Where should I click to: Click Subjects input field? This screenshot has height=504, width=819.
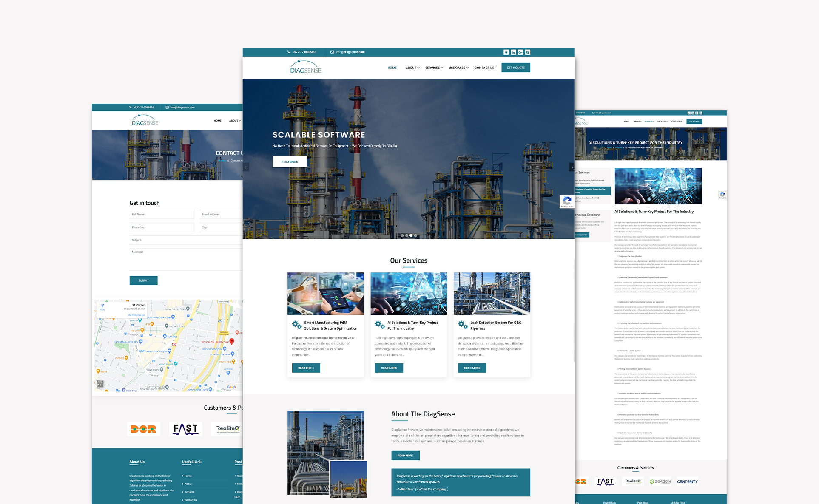click(186, 240)
